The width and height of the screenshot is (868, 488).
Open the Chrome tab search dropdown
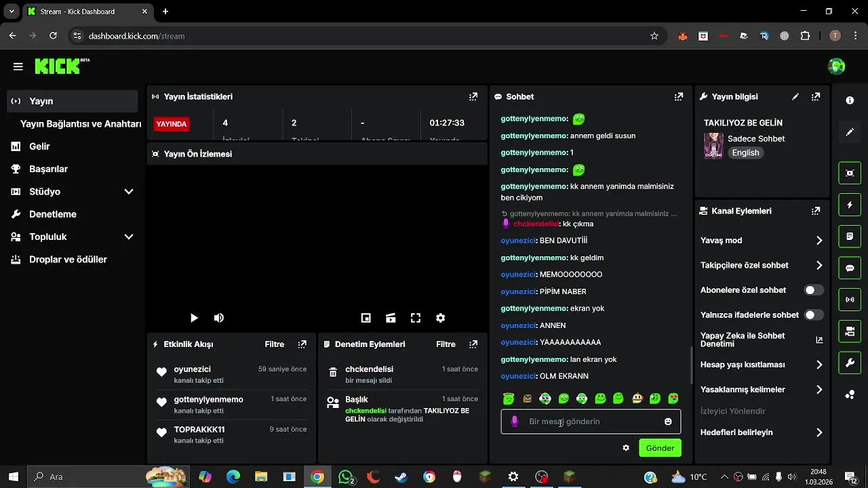pyautogui.click(x=12, y=12)
